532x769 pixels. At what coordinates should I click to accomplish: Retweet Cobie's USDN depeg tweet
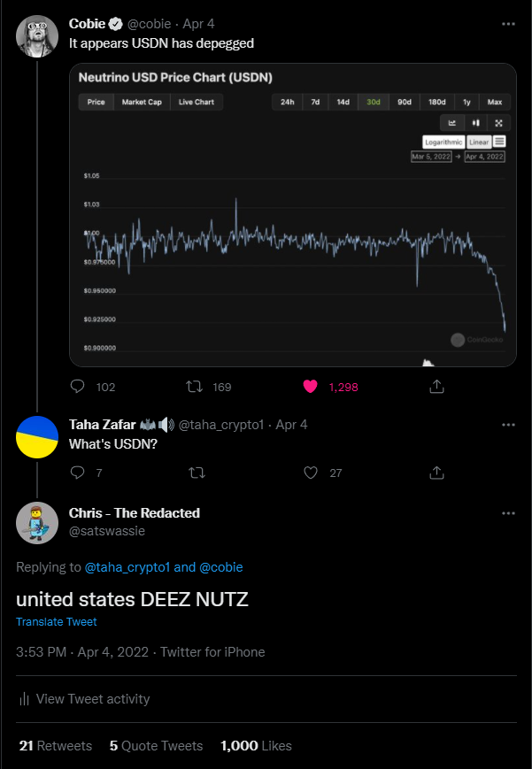[x=195, y=387]
